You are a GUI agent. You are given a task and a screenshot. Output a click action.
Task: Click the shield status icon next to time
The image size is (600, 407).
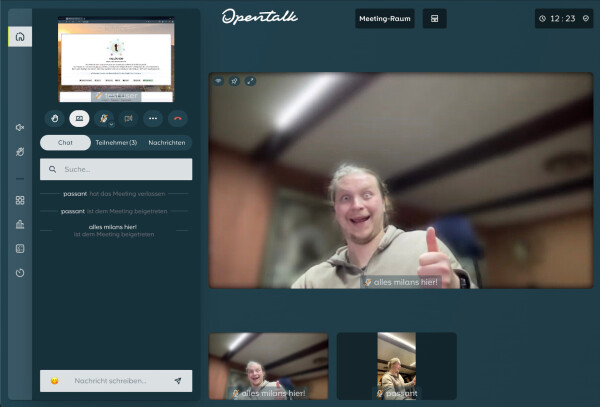[x=586, y=18]
